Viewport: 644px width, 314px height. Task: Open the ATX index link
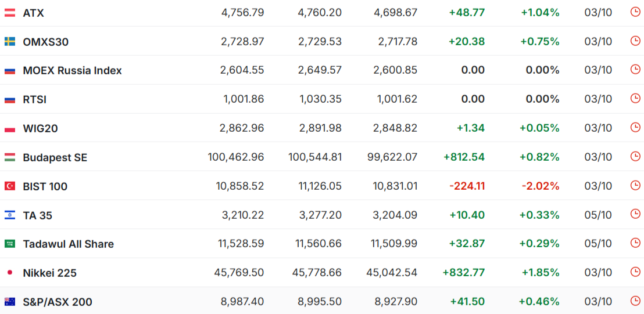[x=33, y=13]
